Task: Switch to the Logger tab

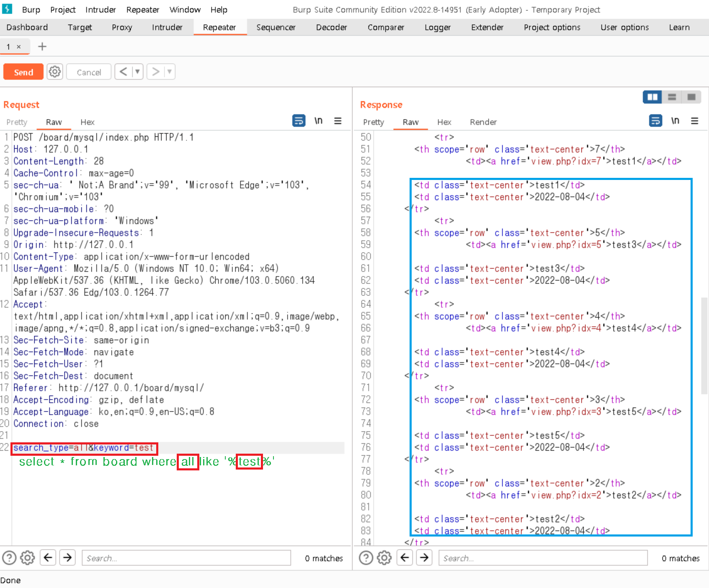Action: point(438,27)
